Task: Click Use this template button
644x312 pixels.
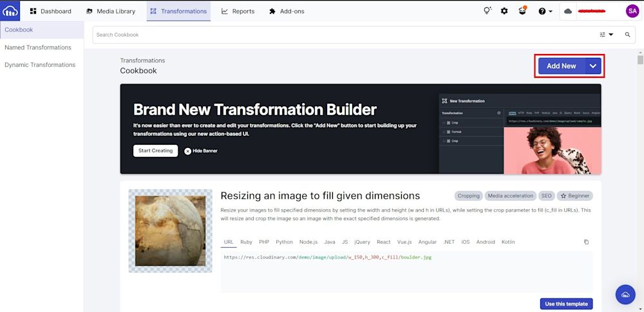Action: pyautogui.click(x=566, y=304)
